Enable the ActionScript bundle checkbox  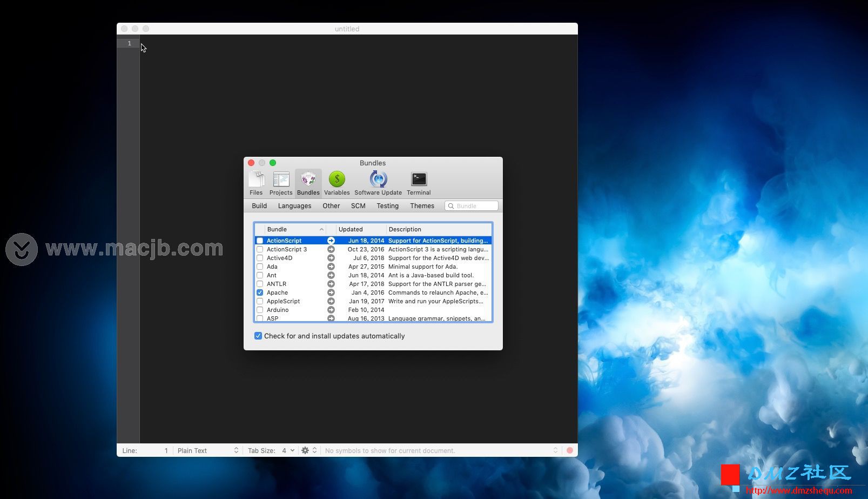pos(260,241)
